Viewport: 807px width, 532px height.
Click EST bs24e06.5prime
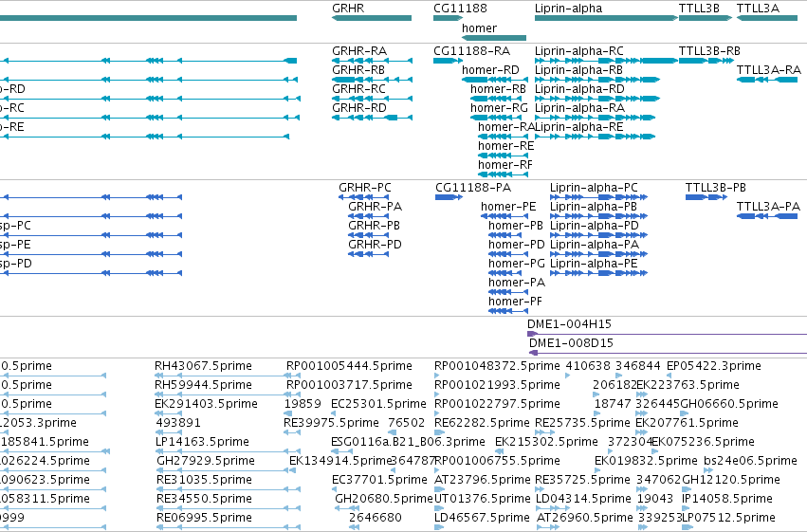coord(750,462)
